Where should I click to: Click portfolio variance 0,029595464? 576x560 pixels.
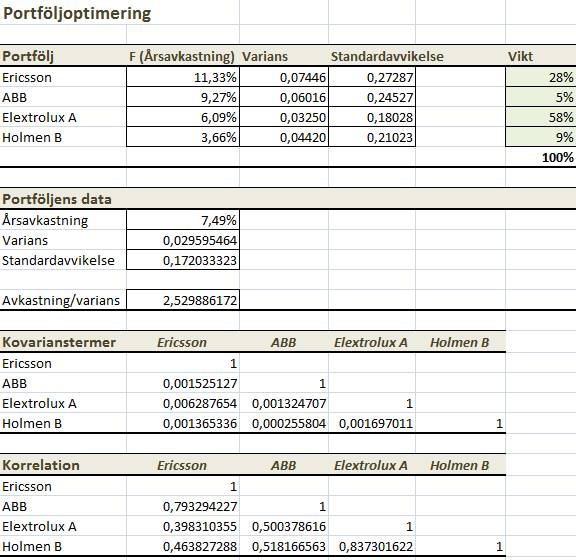(x=183, y=240)
